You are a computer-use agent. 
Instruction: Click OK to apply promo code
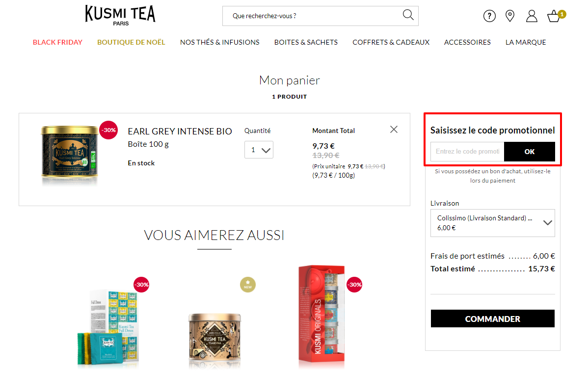[530, 152]
